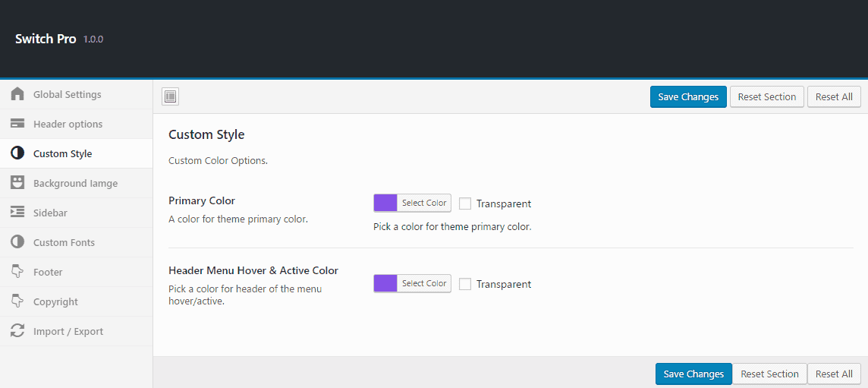Click the Header options card icon

point(17,124)
